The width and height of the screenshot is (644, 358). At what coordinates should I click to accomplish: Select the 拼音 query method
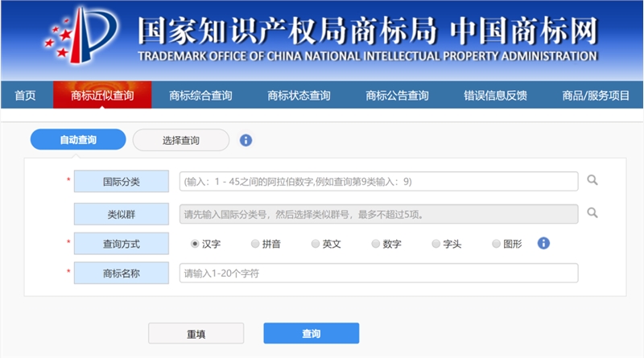click(255, 244)
